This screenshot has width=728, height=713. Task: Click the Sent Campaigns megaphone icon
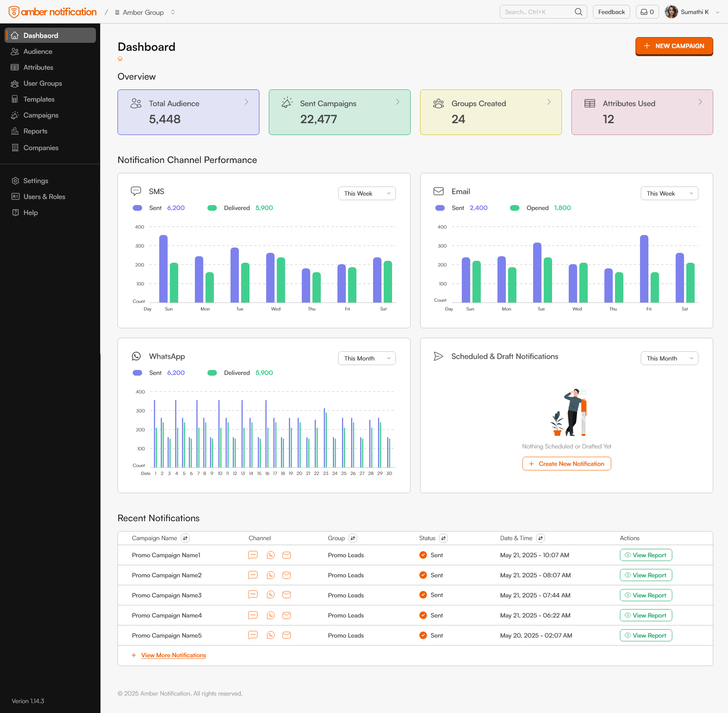287,102
